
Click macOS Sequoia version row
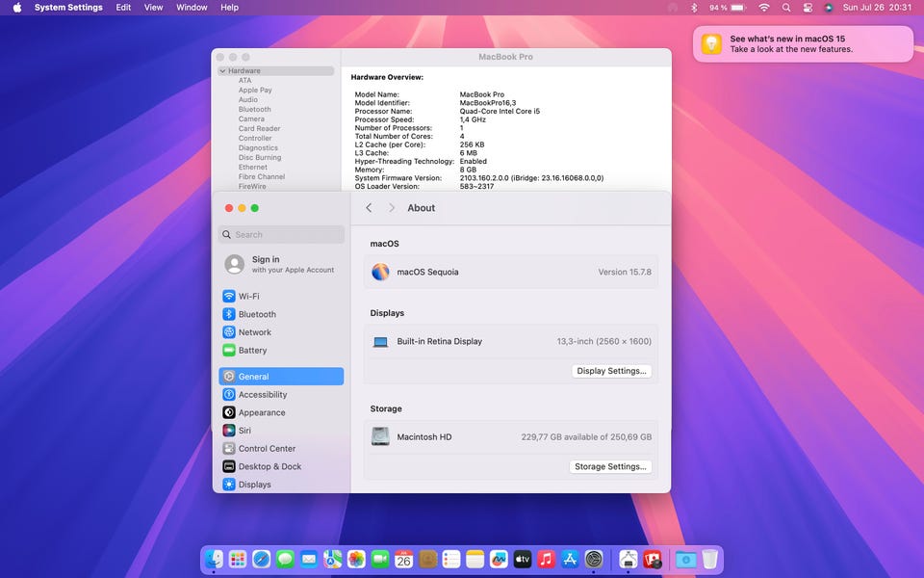click(511, 272)
